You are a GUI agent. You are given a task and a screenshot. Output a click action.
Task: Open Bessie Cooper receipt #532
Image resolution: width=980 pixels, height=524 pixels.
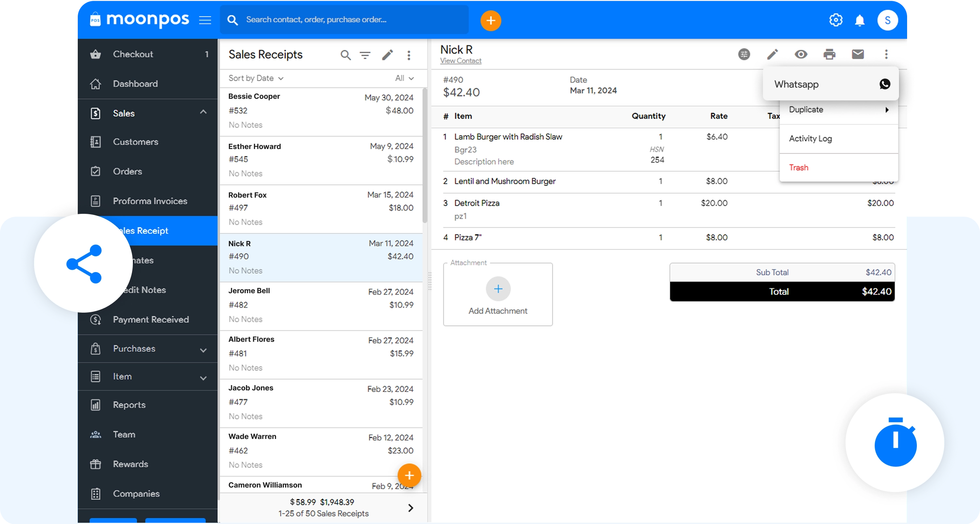coord(320,111)
